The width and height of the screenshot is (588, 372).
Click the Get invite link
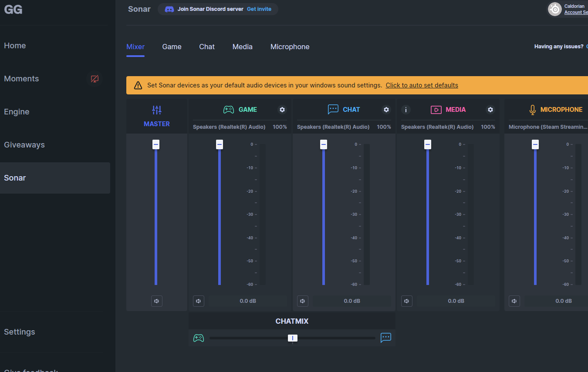(259, 9)
